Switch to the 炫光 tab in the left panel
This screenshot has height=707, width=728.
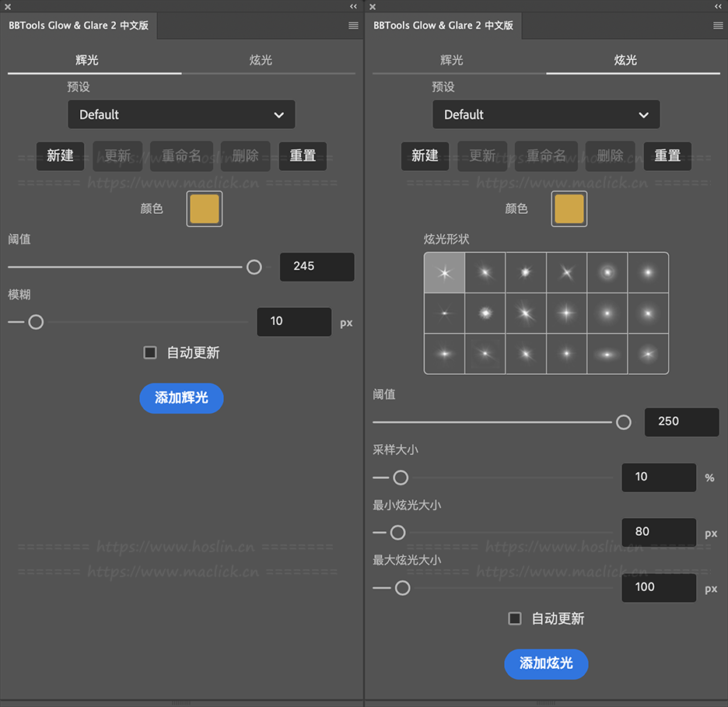[261, 60]
